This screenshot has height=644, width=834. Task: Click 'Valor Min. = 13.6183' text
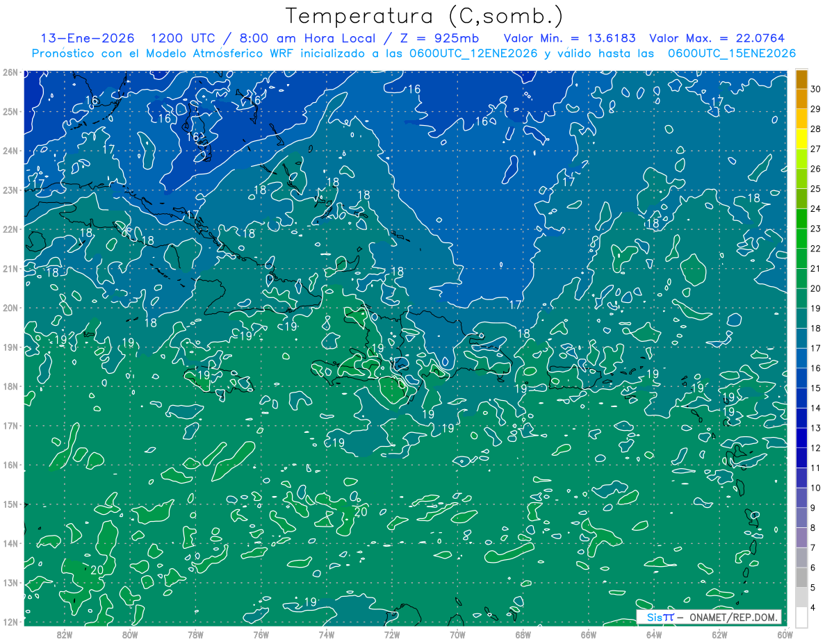569,39
